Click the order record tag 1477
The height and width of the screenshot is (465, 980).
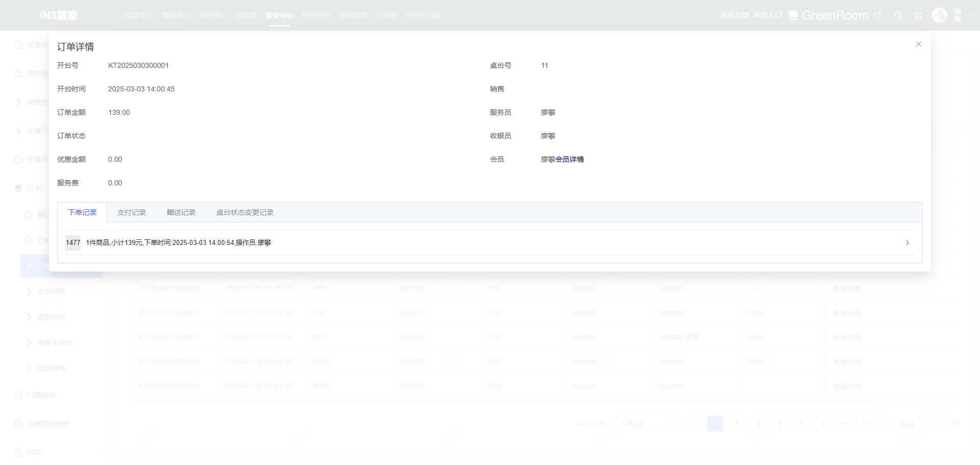[x=73, y=242]
